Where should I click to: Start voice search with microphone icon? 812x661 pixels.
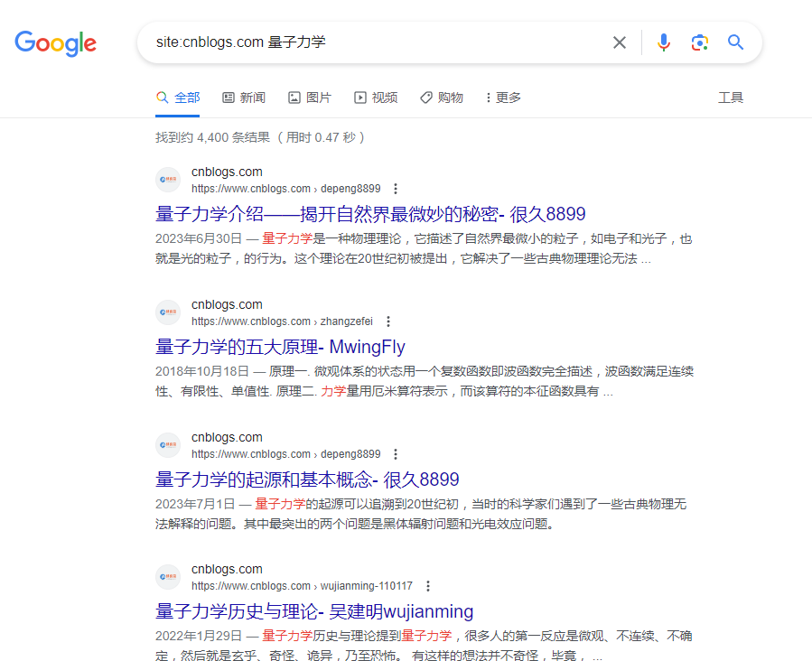664,42
